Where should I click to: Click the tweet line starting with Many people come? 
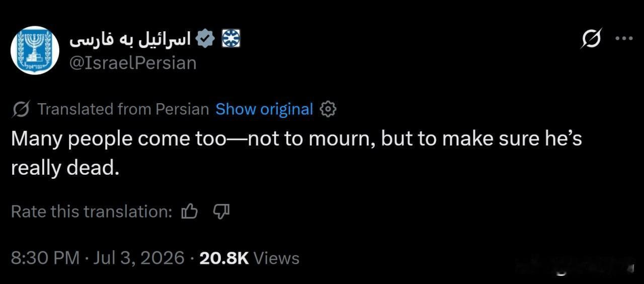296,139
